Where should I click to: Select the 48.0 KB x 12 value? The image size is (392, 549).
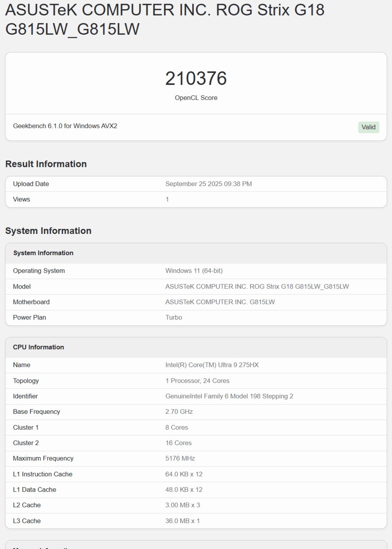[x=184, y=490]
